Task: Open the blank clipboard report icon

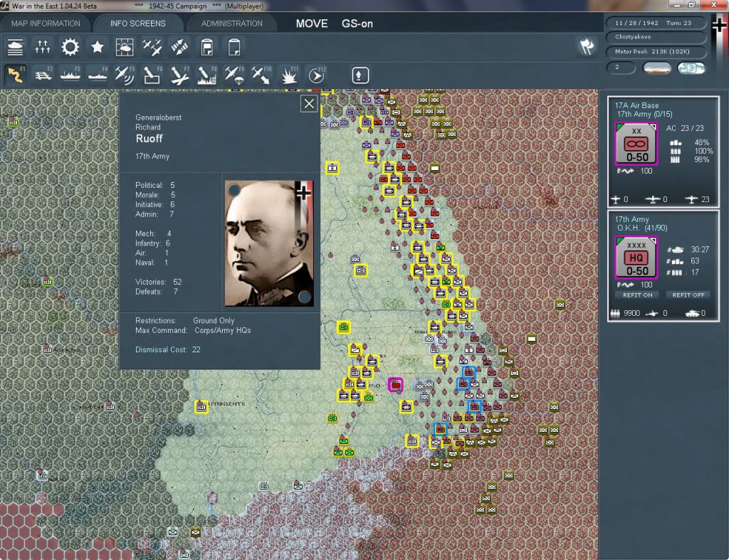Action: coord(234,47)
